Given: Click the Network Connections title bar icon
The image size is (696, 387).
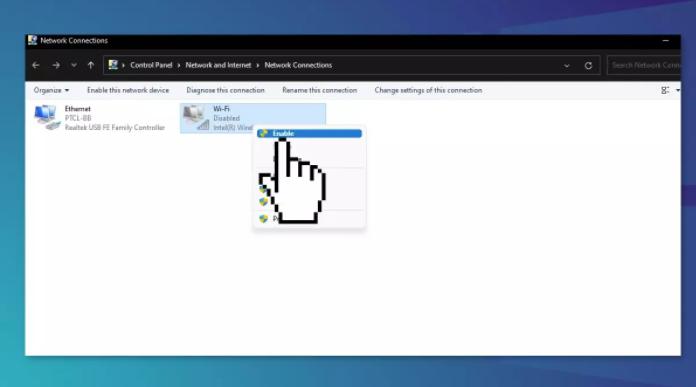Looking at the screenshot, I should click(32, 40).
